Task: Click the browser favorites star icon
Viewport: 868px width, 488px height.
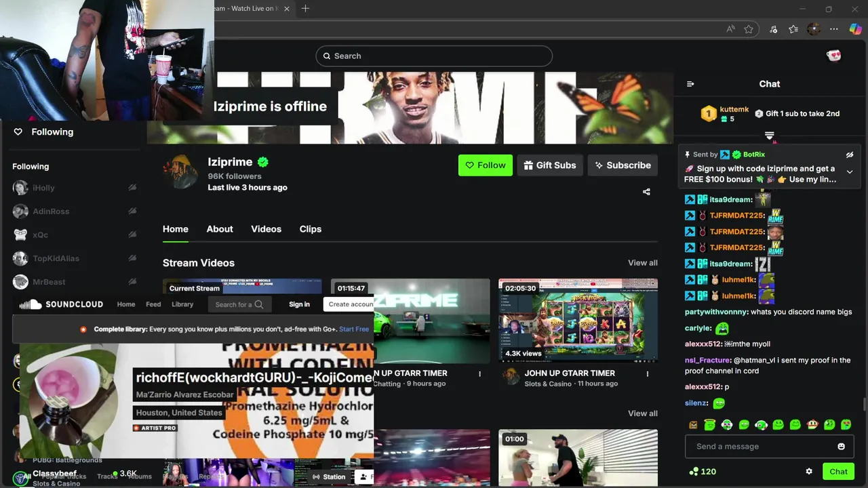Action: tap(749, 29)
